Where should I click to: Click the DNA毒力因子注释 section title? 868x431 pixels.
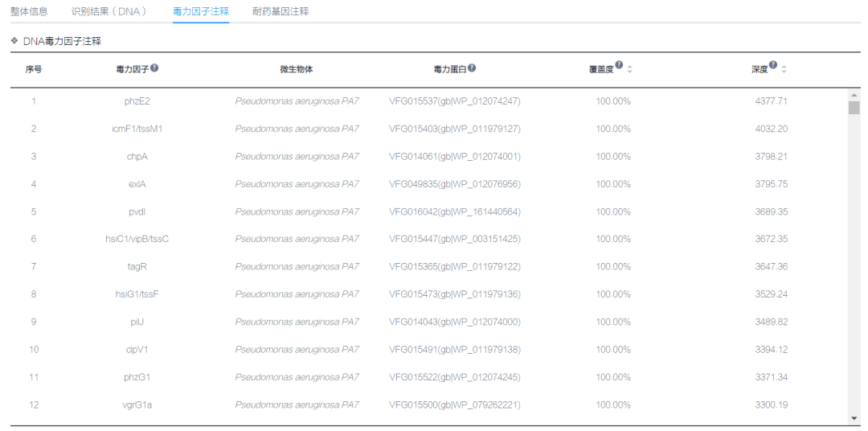[62, 41]
